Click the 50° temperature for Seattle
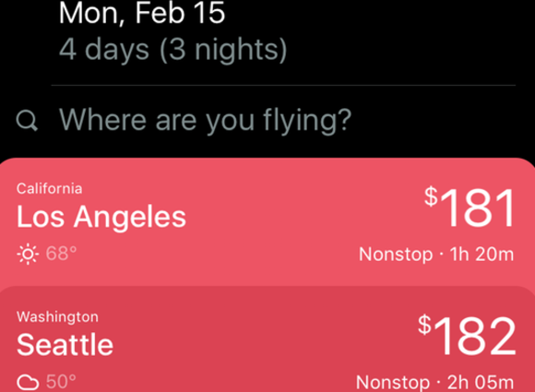This screenshot has height=392, width=535. click(61, 382)
